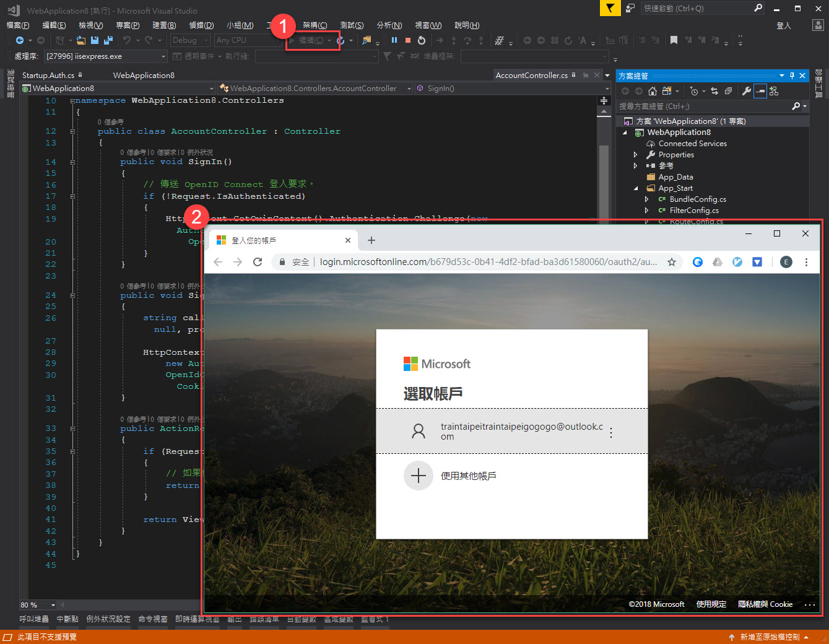This screenshot has width=829, height=644.
Task: Click the footer three-dots on Microsoft login page
Action: pyautogui.click(x=810, y=604)
